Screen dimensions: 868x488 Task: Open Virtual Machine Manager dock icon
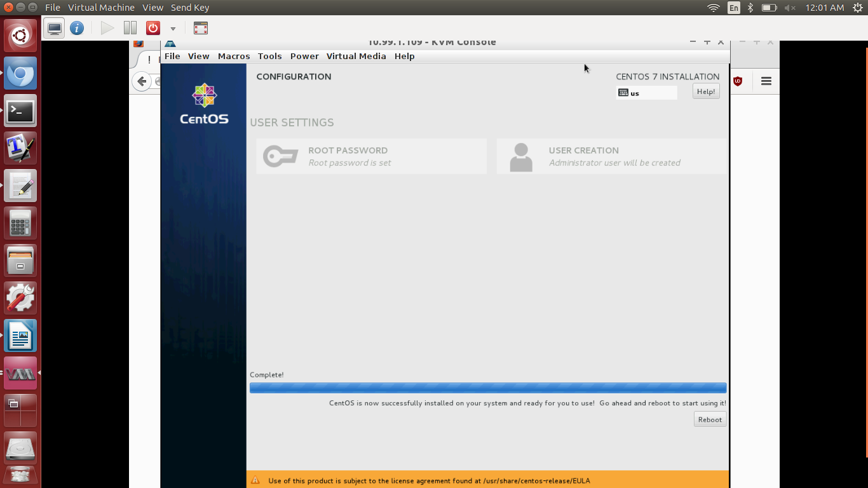tap(20, 374)
